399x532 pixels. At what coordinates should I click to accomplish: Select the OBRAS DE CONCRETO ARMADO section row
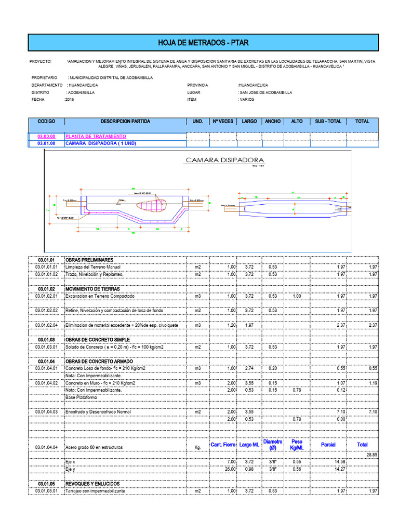pyautogui.click(x=203, y=362)
